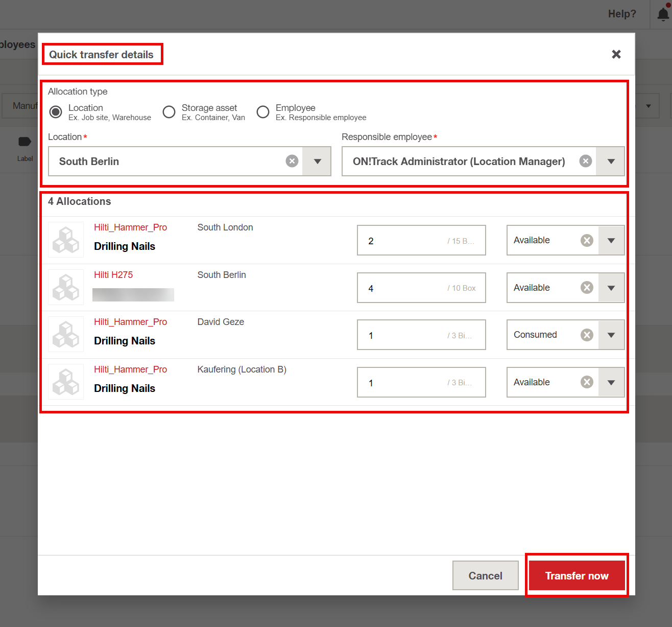Clear the Responsible employee selection

click(x=586, y=161)
